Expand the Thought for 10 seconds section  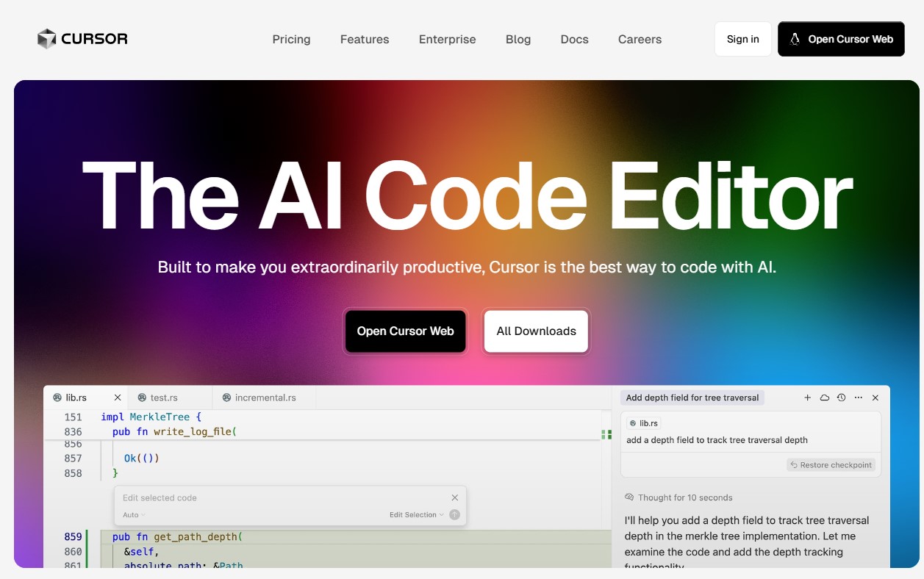pos(684,497)
